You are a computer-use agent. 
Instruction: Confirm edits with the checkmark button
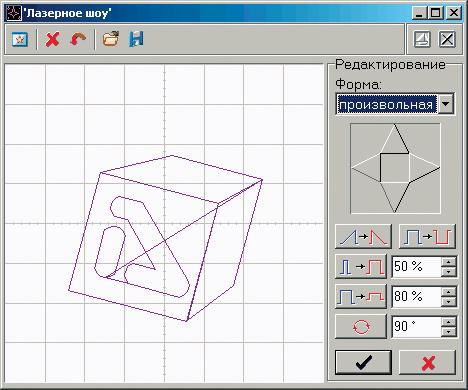363,362
